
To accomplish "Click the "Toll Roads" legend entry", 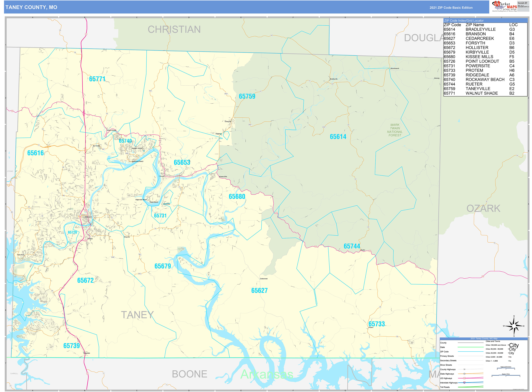I will tap(445, 387).
